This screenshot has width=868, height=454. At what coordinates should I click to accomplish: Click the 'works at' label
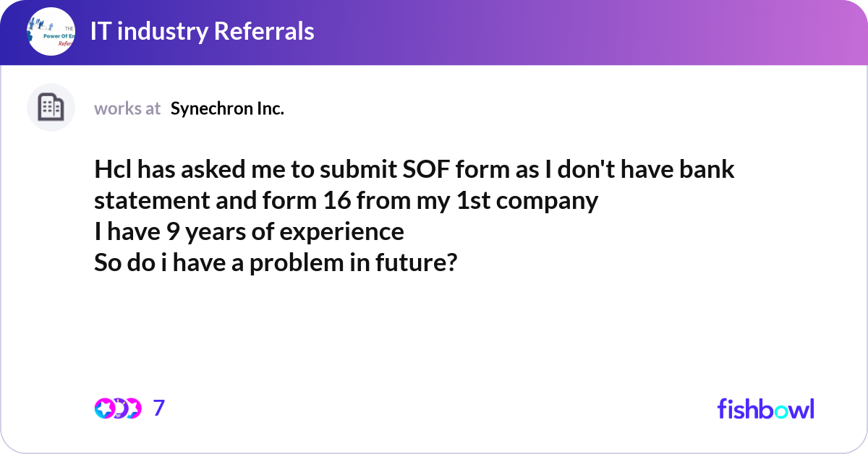127,108
